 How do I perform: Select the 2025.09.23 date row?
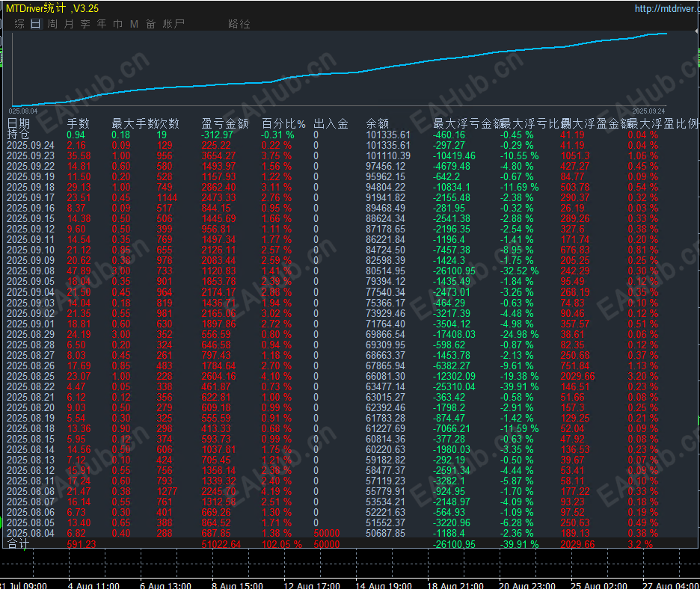(31, 155)
